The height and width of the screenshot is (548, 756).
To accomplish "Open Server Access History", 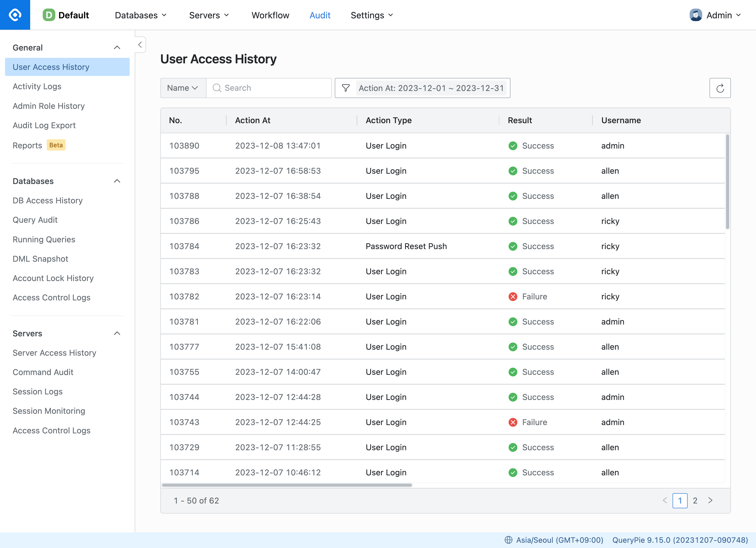I will click(x=54, y=353).
